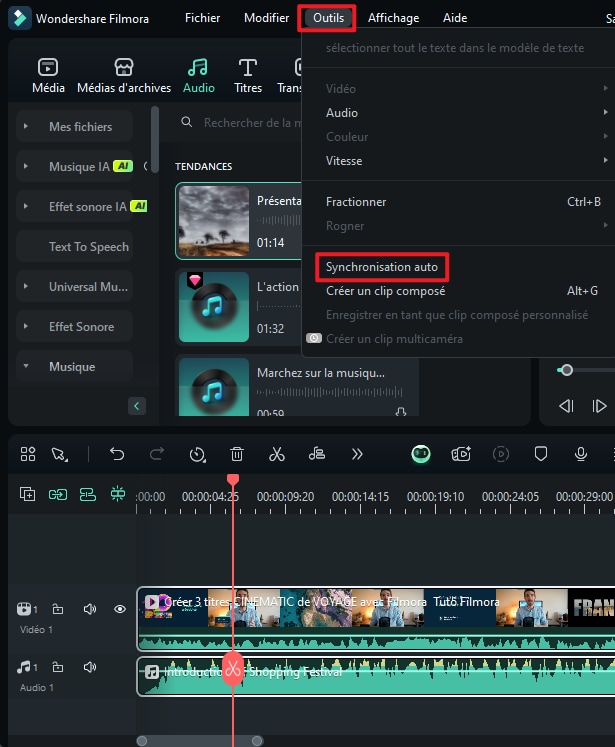Open the Aide menu

pyautogui.click(x=455, y=18)
